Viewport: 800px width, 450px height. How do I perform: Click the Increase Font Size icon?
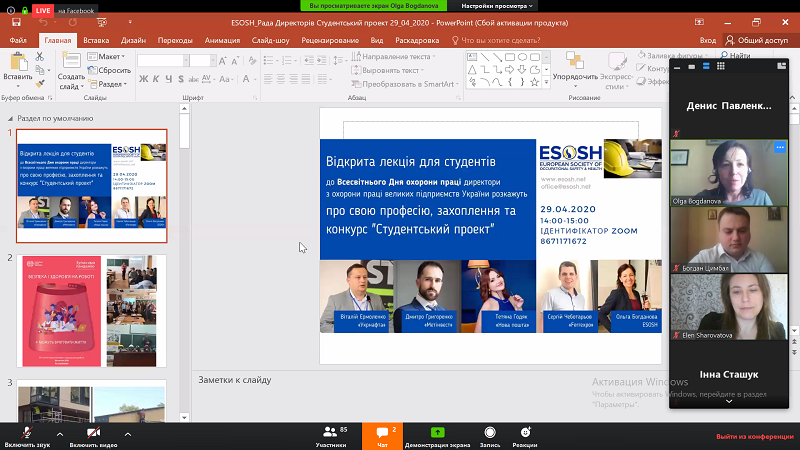point(222,61)
